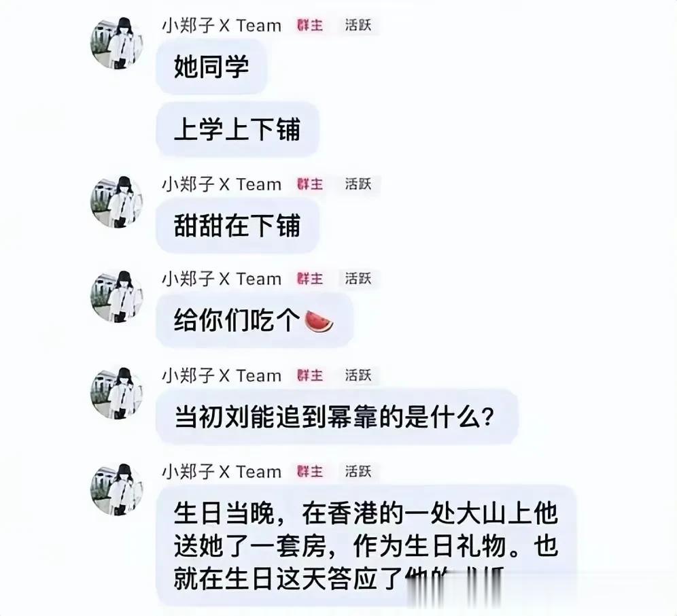Image resolution: width=677 pixels, height=616 pixels.
Task: Tap the 活跃 badge above 给你们吃个
Action: tap(358, 279)
